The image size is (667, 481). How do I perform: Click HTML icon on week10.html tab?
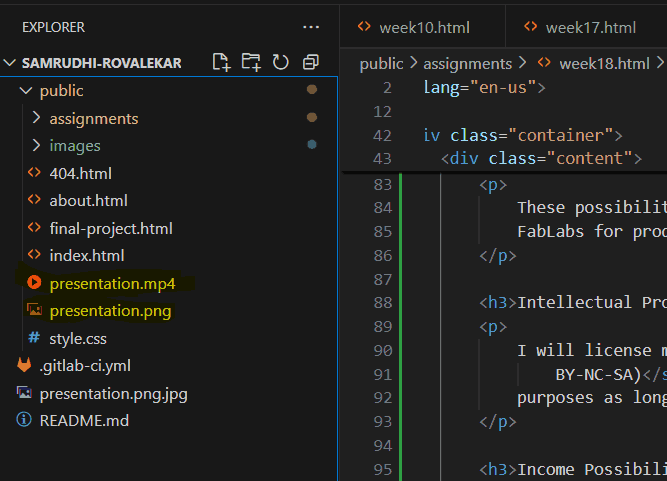(x=364, y=27)
